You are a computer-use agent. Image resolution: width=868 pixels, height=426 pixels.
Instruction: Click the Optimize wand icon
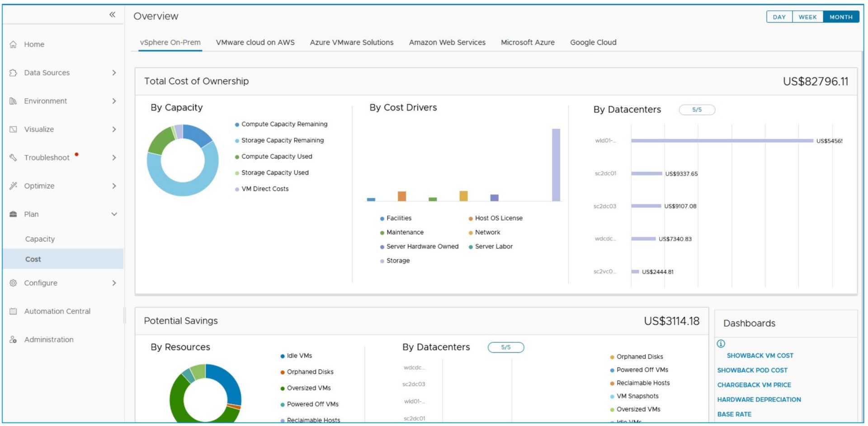[x=14, y=186]
